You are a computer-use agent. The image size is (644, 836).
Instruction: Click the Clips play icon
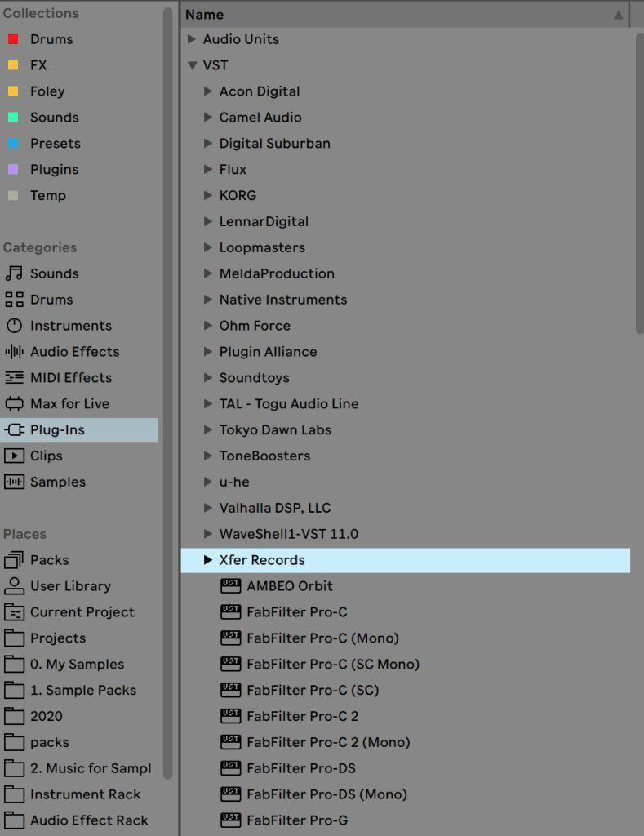coord(14,456)
